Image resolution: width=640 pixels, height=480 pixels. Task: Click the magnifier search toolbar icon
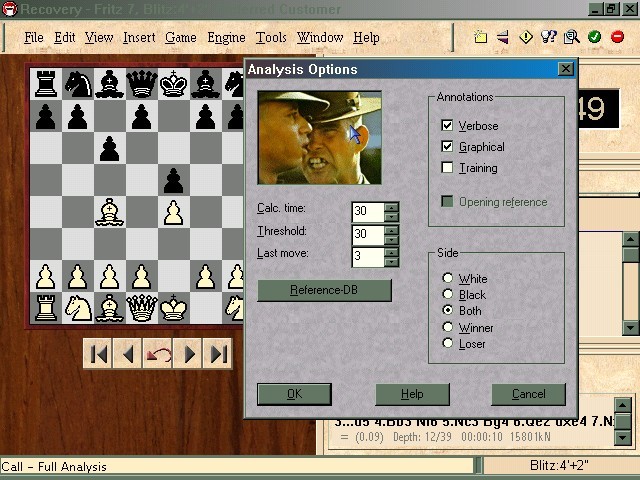[571, 37]
